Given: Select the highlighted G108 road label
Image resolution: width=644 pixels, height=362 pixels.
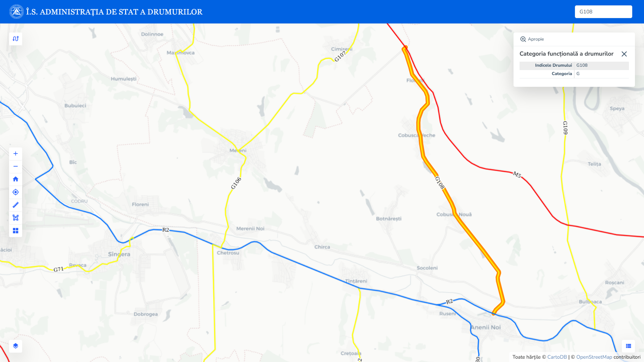Looking at the screenshot, I should tap(440, 183).
